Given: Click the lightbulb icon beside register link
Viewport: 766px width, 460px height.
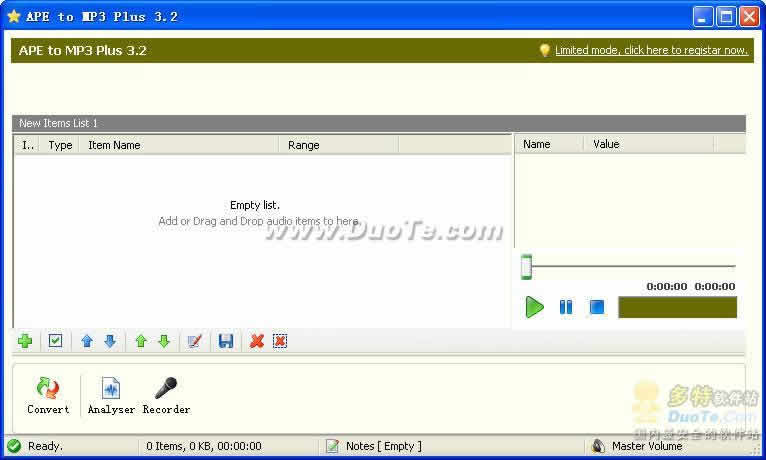Looking at the screenshot, I should pos(545,50).
